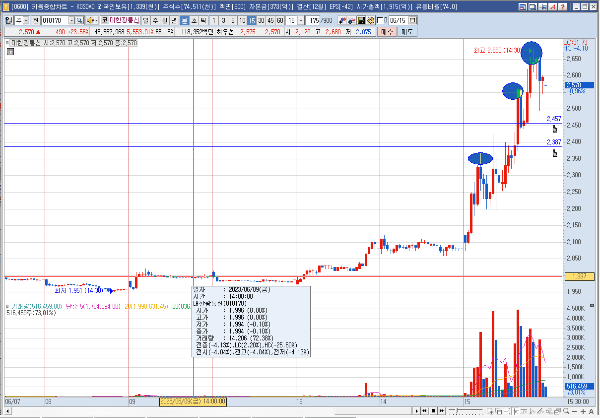
Task: Open the interval value dropdown after the 60 button
Action: point(301,20)
